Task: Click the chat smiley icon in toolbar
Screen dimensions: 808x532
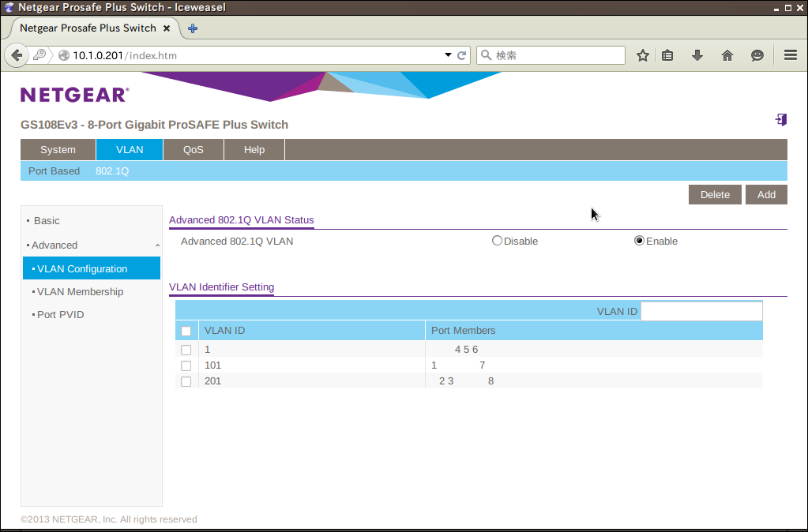Action: click(757, 55)
